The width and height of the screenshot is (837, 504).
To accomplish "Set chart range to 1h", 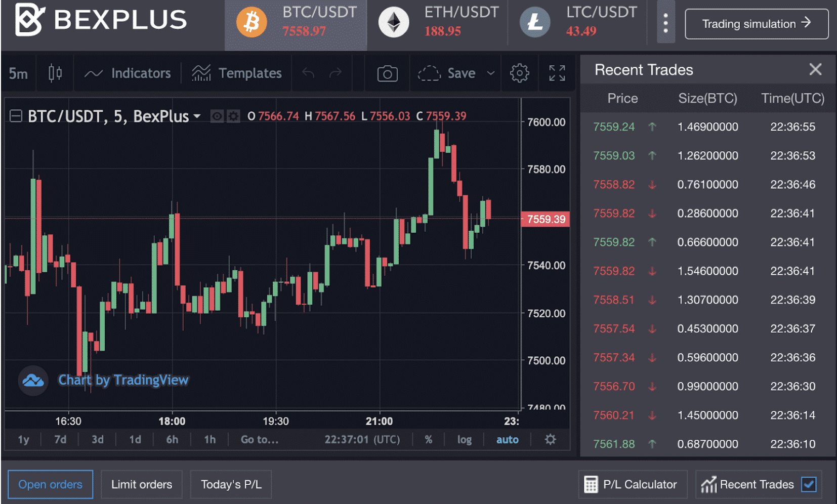I will click(x=210, y=440).
